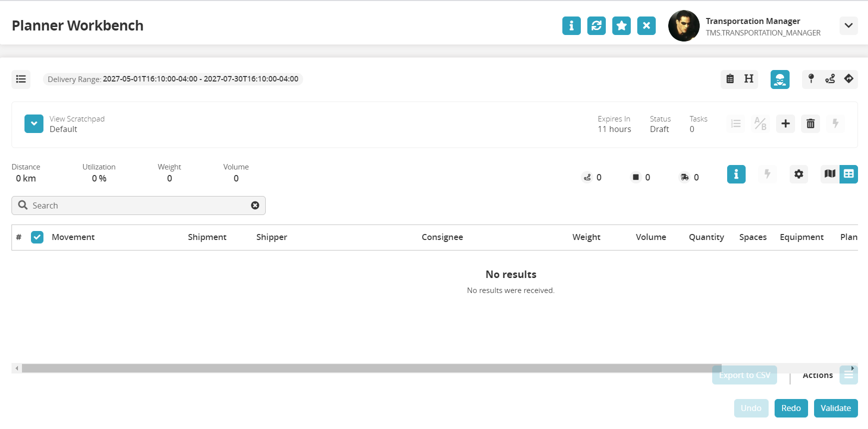The height and width of the screenshot is (429, 868).
Task: Sort by the Shipment column header
Action: (207, 237)
